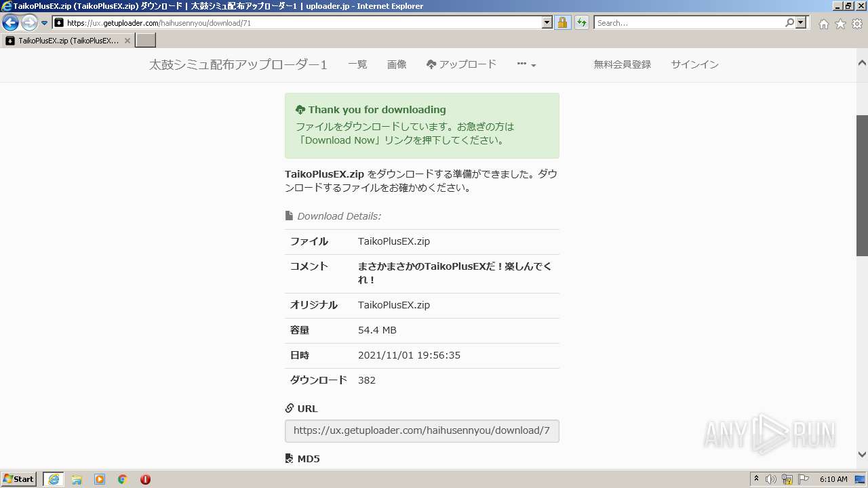The image size is (868, 488).
Task: Click the refresh page icon
Action: (x=581, y=23)
